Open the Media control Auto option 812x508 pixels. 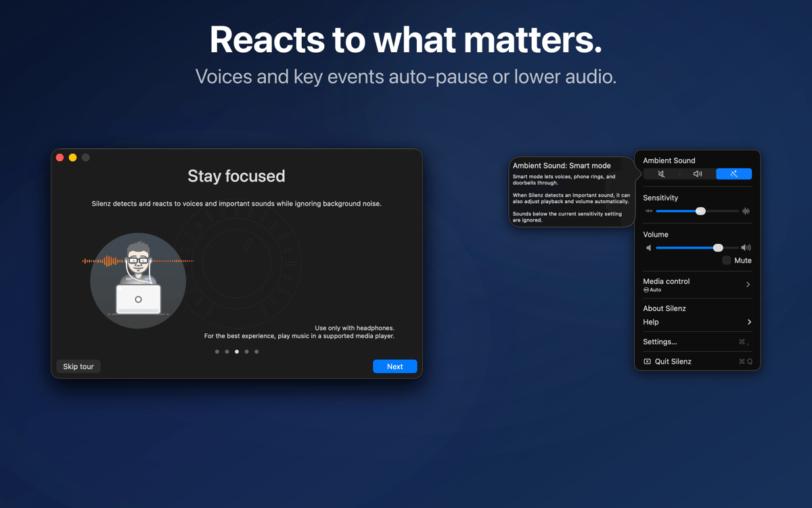coord(652,290)
